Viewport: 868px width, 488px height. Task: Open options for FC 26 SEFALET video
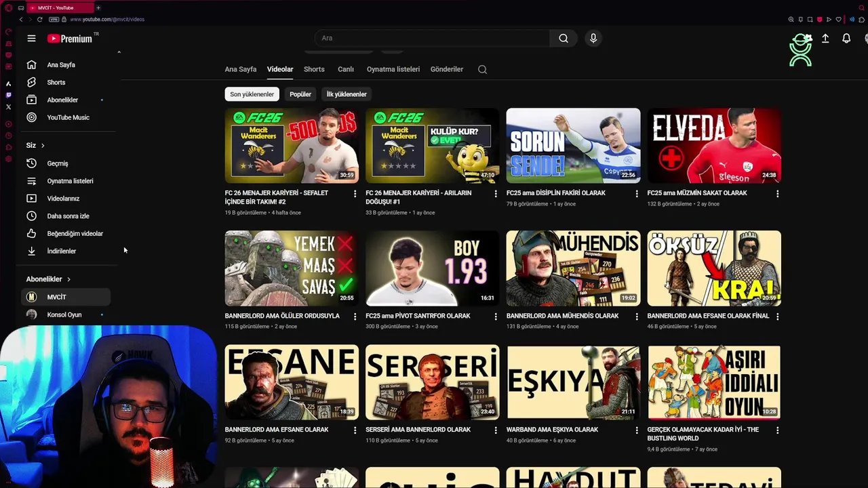click(355, 194)
